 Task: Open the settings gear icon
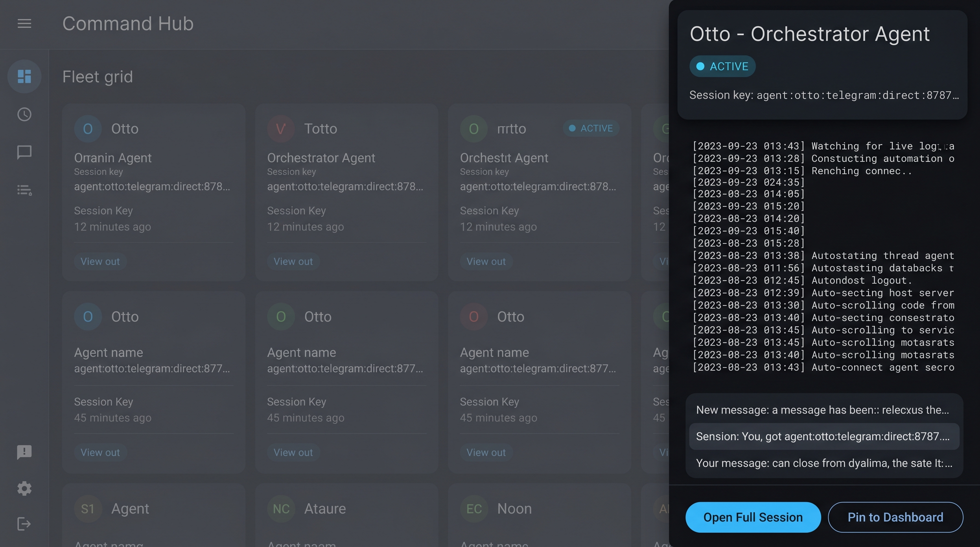[24, 489]
